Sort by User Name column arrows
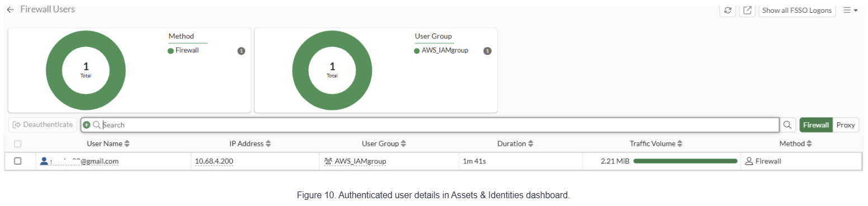 click(x=127, y=143)
